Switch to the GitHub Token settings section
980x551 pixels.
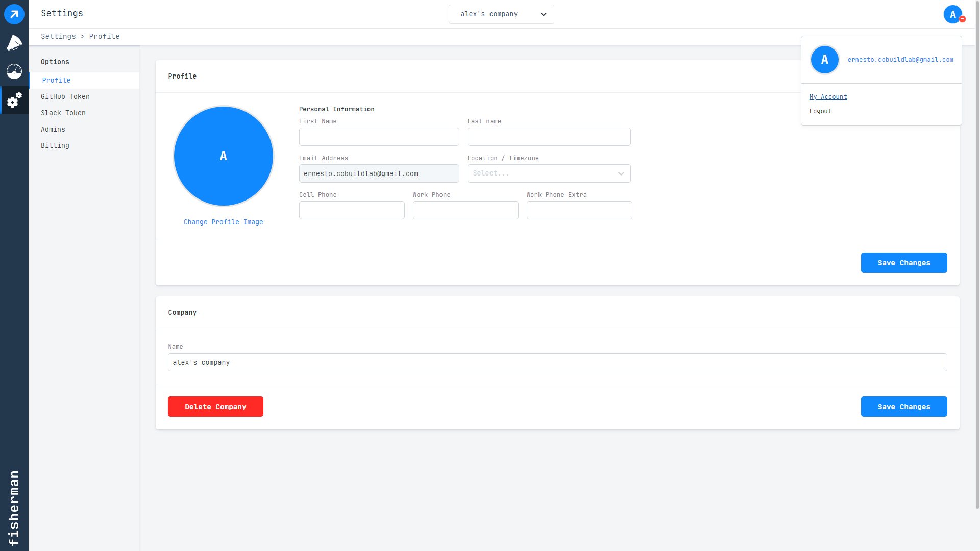click(x=65, y=96)
